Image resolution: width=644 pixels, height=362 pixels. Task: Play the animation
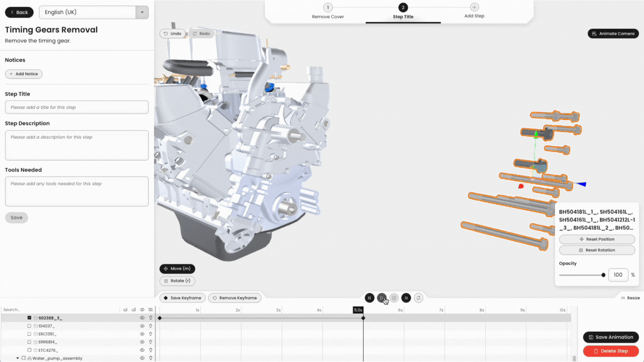[382, 298]
